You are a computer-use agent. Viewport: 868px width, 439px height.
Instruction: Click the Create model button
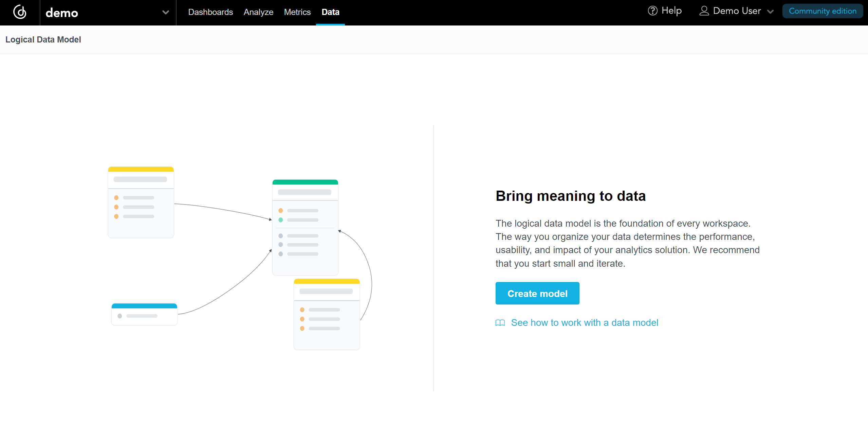(x=537, y=293)
